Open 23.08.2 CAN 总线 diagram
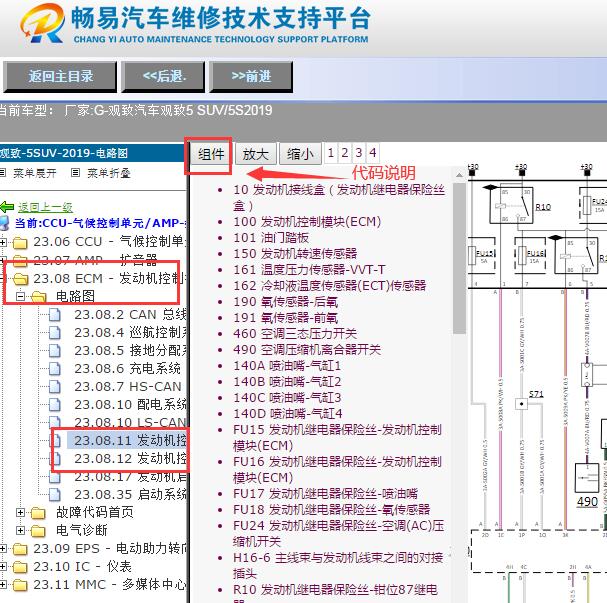 (130, 315)
